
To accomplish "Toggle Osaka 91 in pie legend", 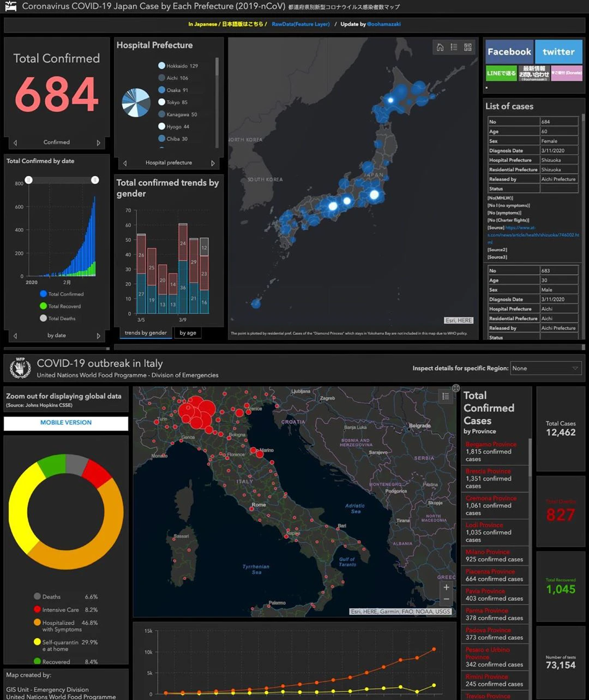I will (x=173, y=90).
